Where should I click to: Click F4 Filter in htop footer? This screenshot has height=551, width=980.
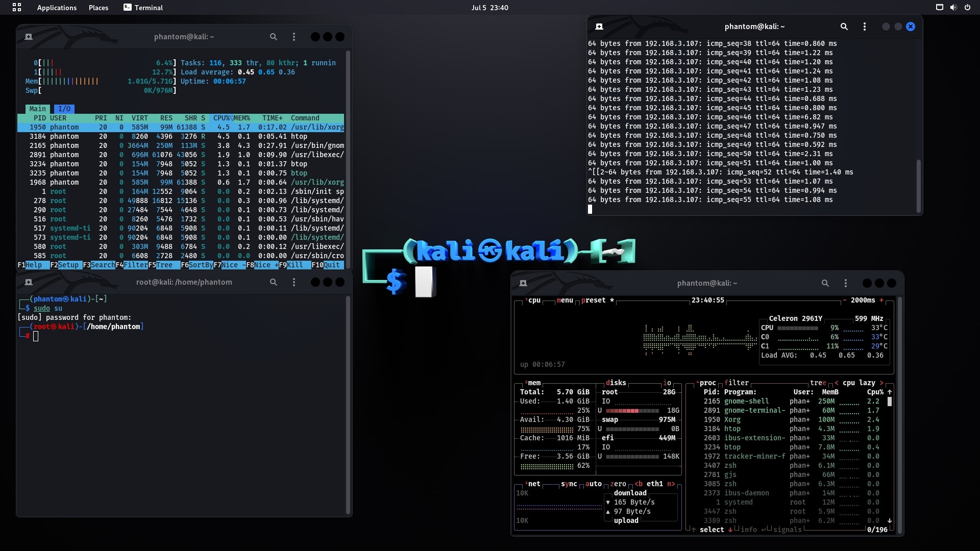click(132, 265)
